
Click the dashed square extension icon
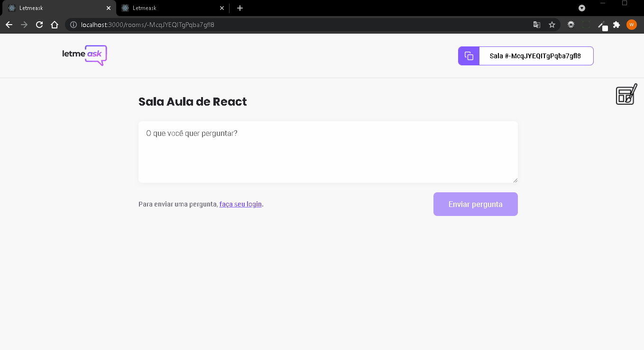click(586, 25)
